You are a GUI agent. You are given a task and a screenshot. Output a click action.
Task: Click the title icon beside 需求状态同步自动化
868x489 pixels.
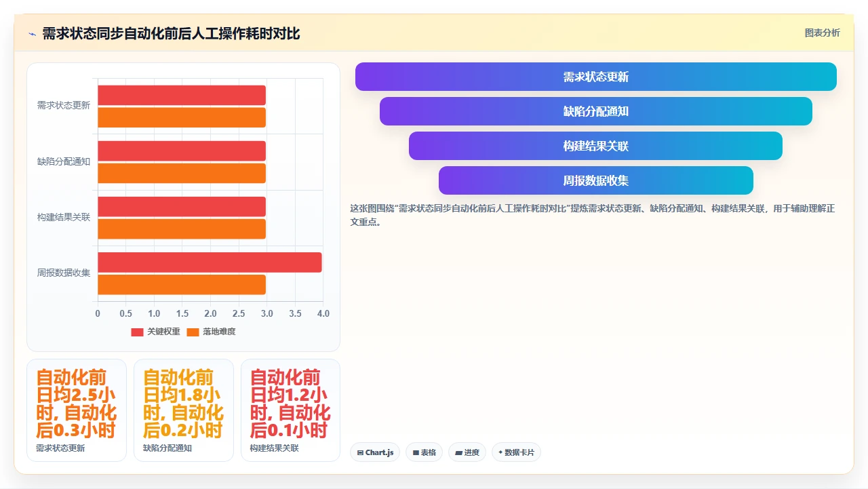click(32, 34)
